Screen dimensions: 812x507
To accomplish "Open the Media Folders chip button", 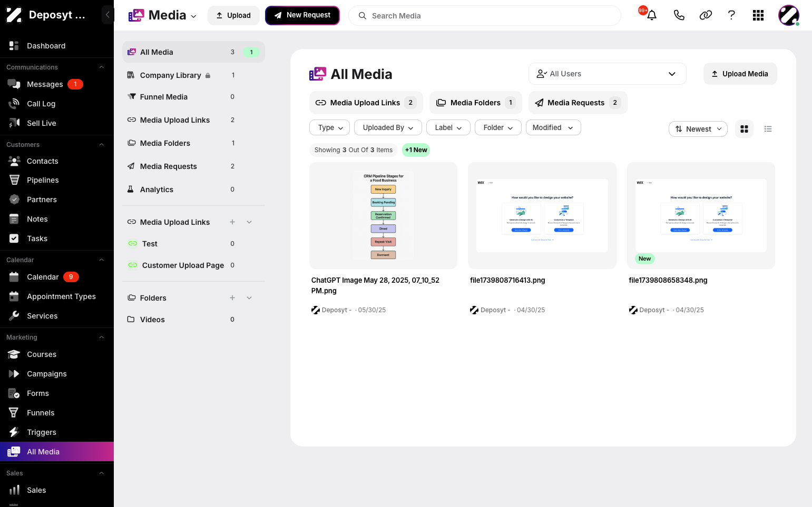I will coord(475,103).
